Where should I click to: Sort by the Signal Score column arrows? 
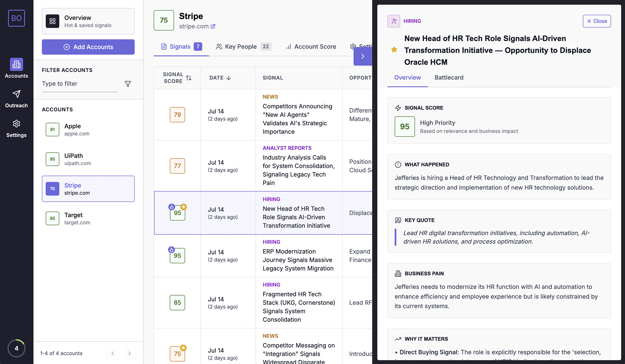189,78
